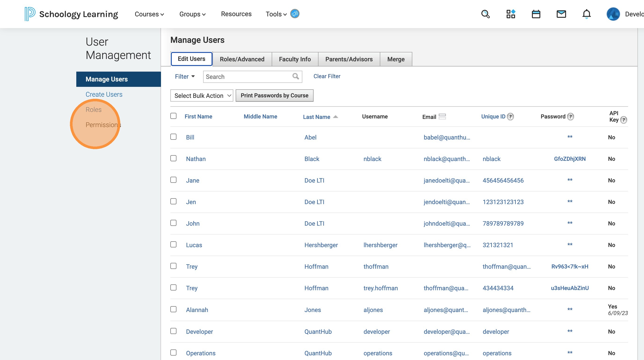Click the Unique ID help question icon
The image size is (644, 360).
(510, 117)
